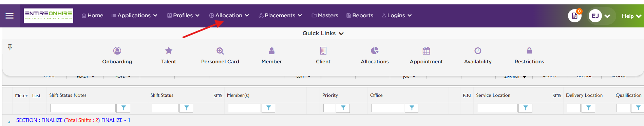Open the hamburger menu icon
Screen dimensions: 644x126
click(x=10, y=16)
